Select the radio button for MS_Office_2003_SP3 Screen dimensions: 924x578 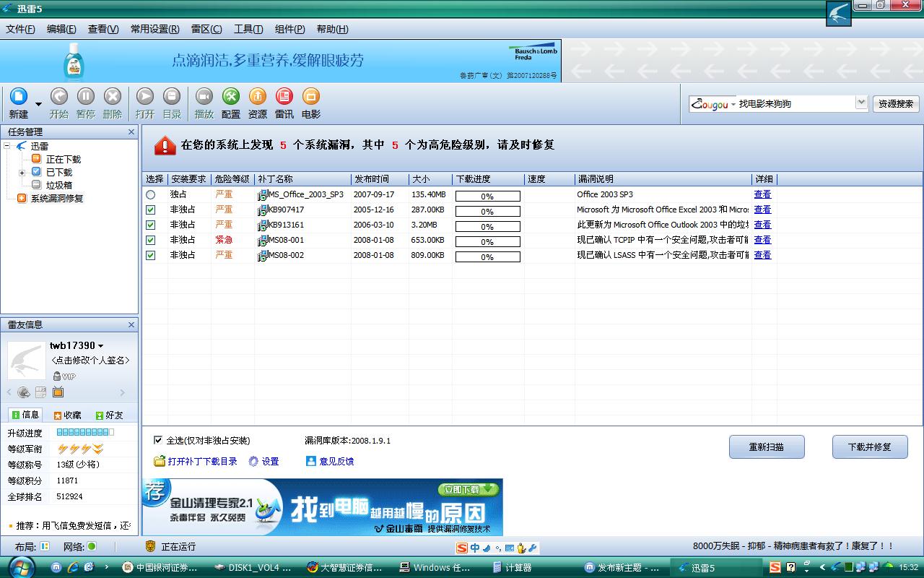tap(150, 194)
